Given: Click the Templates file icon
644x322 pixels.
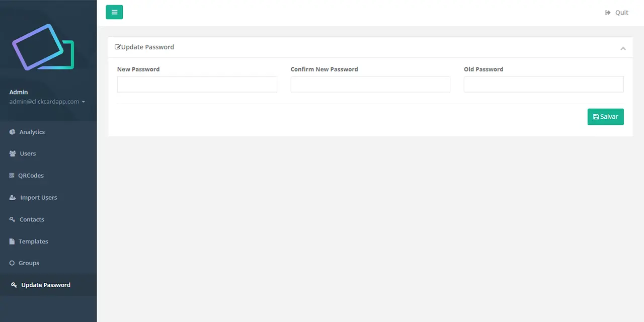Looking at the screenshot, I should coord(12,242).
